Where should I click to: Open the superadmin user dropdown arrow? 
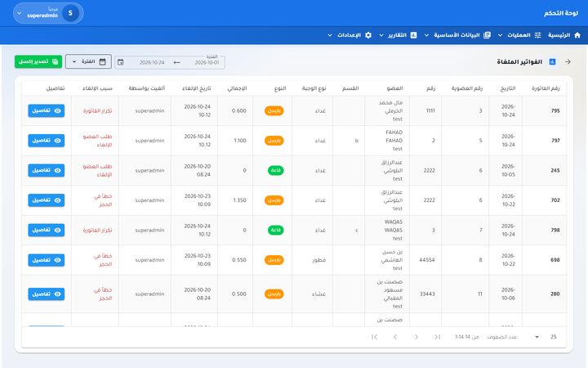pos(20,14)
